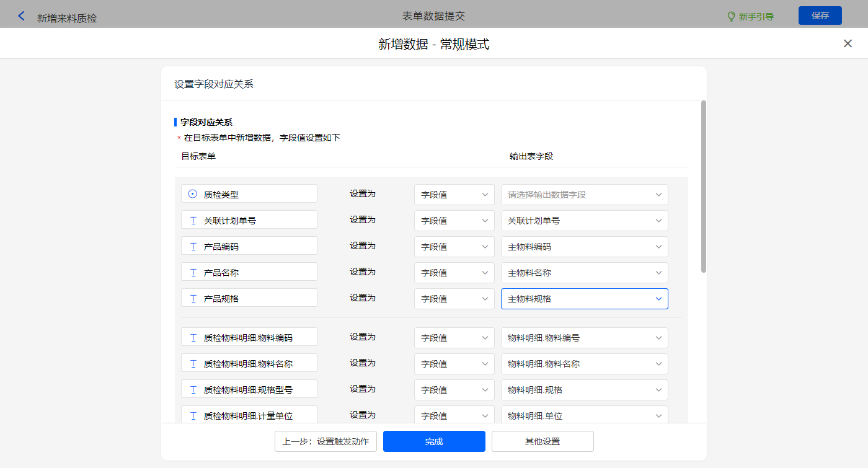The height and width of the screenshot is (468, 868).
Task: Click 上一步：设置触发动作 button
Action: point(325,441)
